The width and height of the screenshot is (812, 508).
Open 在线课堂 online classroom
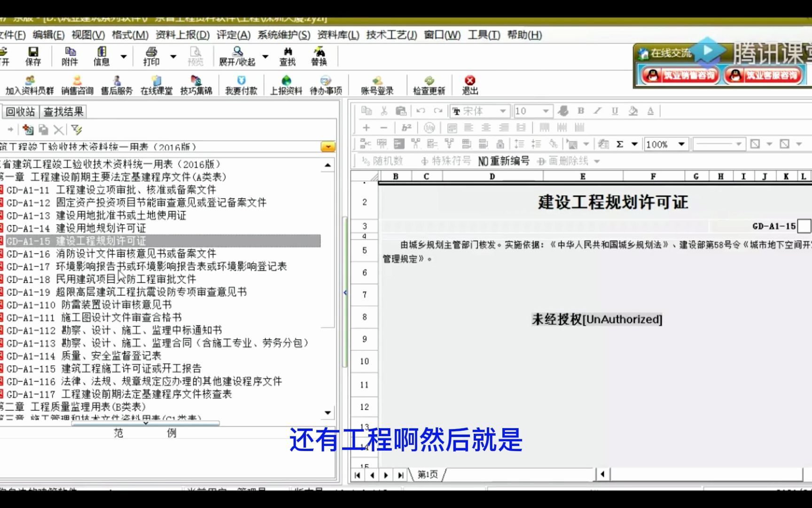pos(156,85)
